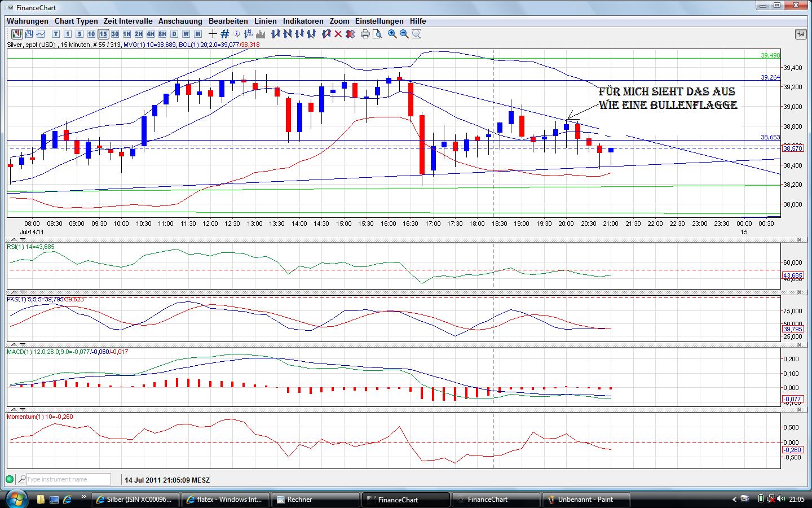Screen dimensions: 812x508
Task: Click the current price label 38,570
Action: [x=793, y=148]
